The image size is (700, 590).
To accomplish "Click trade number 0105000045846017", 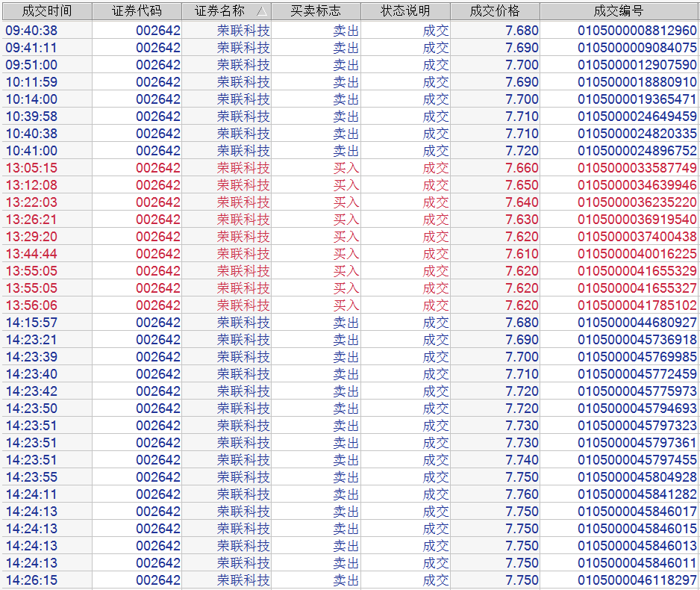I will click(637, 512).
